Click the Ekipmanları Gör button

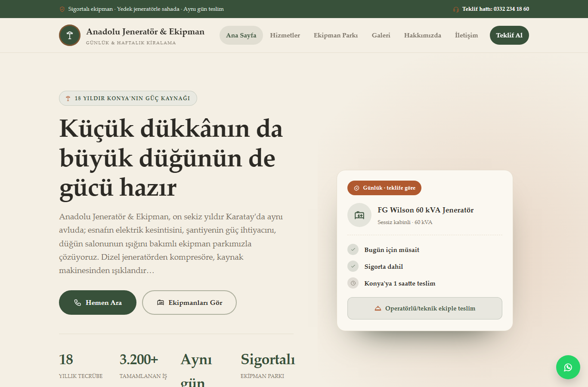coord(189,303)
